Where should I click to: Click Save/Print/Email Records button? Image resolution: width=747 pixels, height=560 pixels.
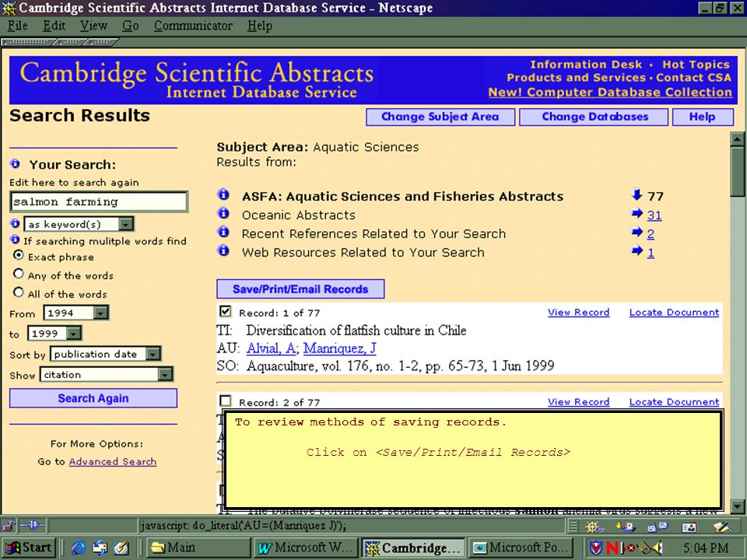[x=300, y=289]
